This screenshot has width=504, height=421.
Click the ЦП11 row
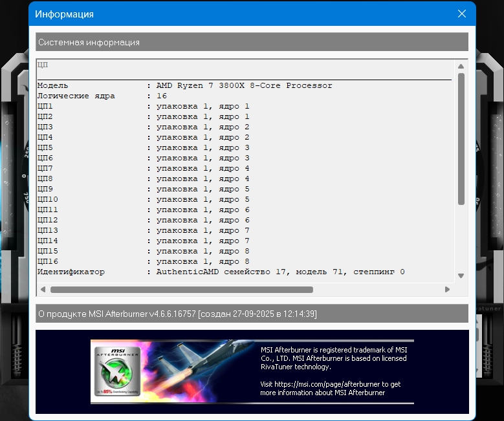[x=144, y=210]
